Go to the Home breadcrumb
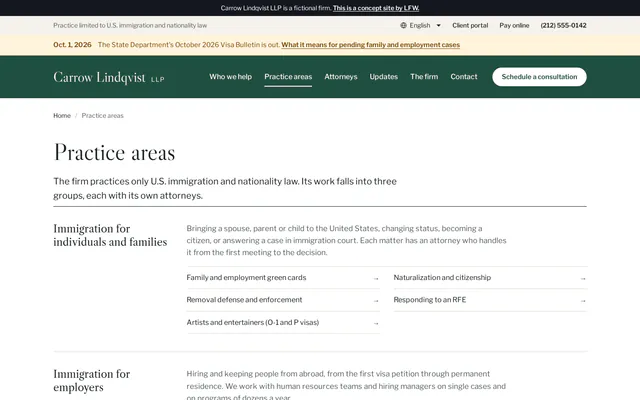The height and width of the screenshot is (400, 640). [x=62, y=116]
